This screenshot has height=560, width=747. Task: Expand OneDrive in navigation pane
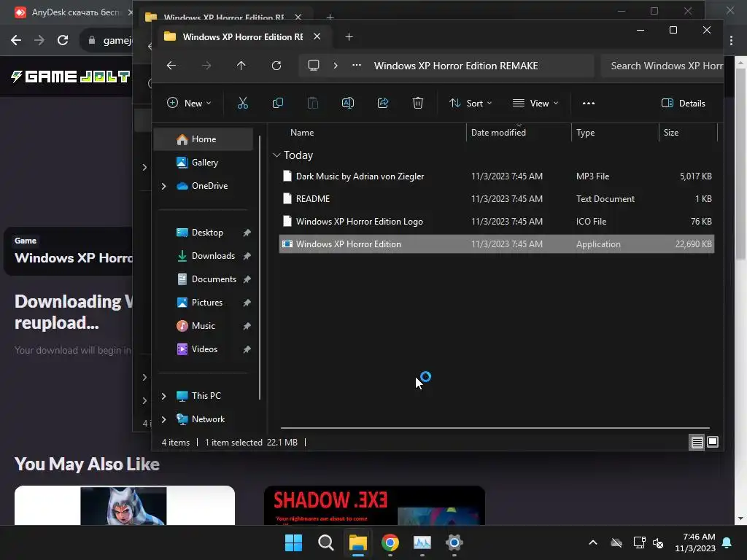click(x=164, y=186)
